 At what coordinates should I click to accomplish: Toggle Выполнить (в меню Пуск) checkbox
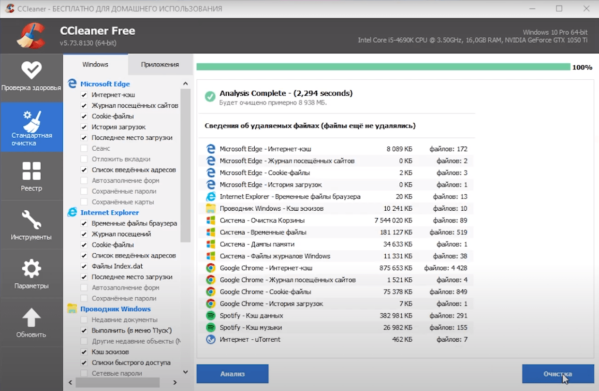84,330
